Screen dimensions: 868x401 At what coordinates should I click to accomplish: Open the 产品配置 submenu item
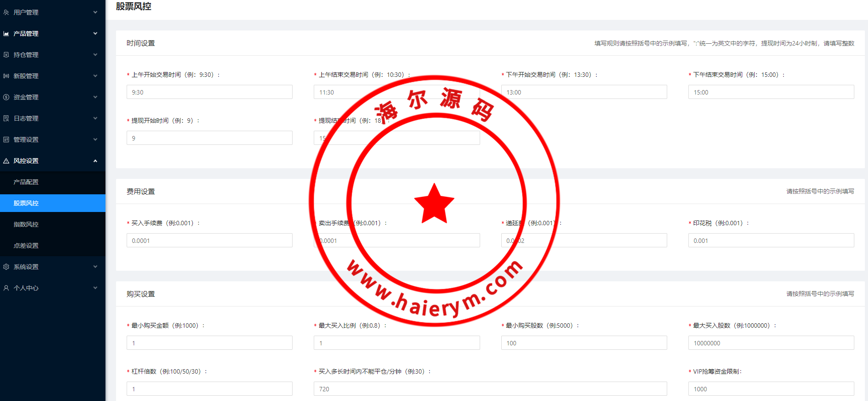[26, 182]
